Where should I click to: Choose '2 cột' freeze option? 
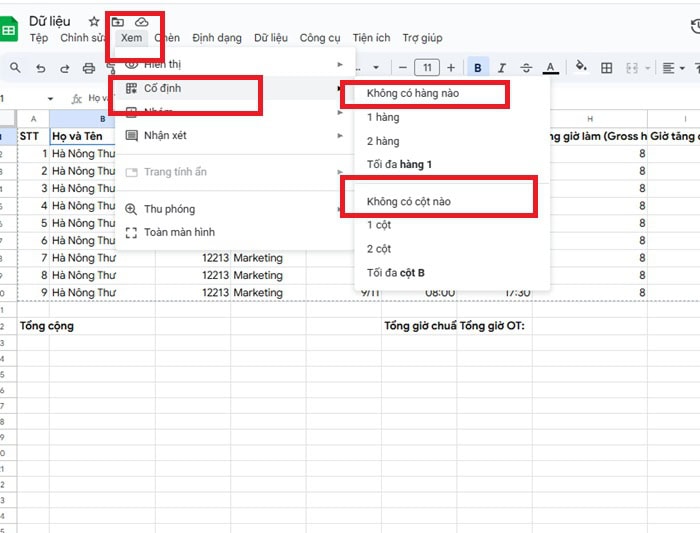click(x=379, y=248)
